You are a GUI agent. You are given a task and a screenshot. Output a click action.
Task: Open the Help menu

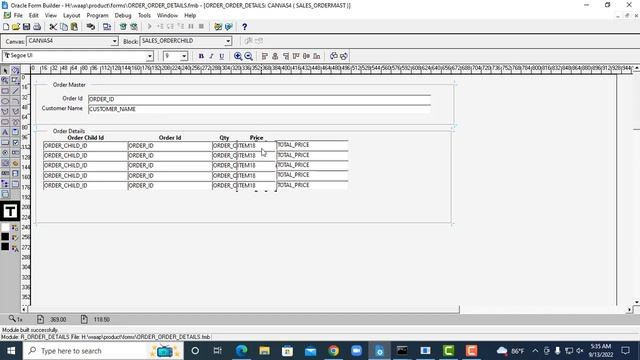(190, 16)
